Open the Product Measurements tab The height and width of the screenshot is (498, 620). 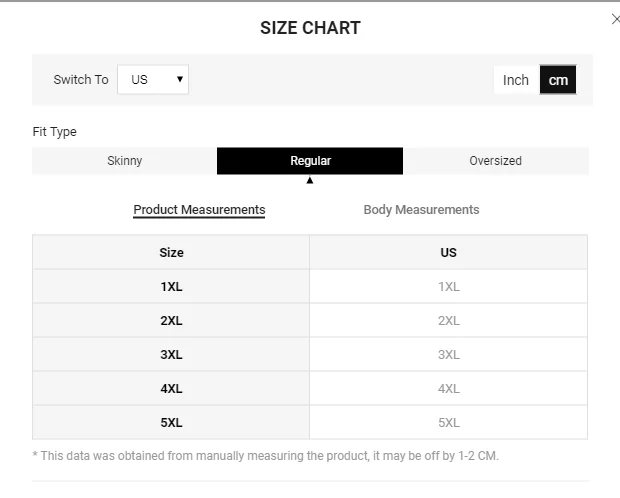click(x=199, y=210)
